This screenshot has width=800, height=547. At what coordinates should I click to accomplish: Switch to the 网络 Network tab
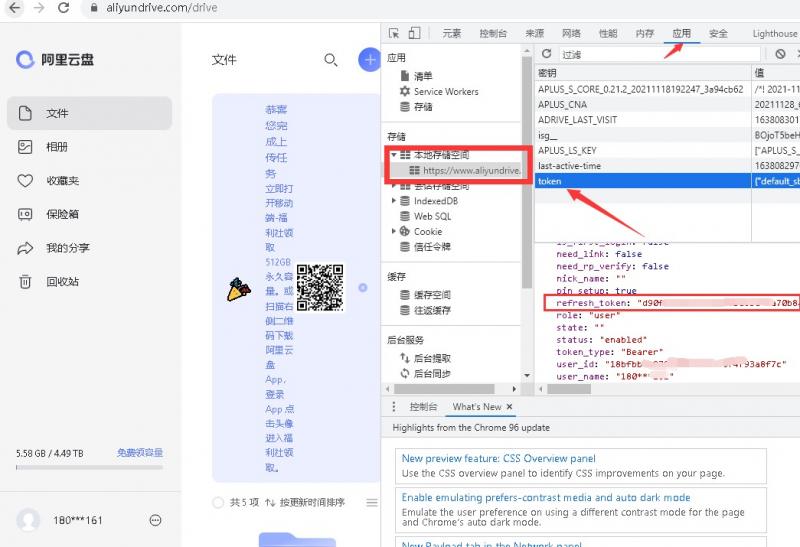click(x=571, y=34)
